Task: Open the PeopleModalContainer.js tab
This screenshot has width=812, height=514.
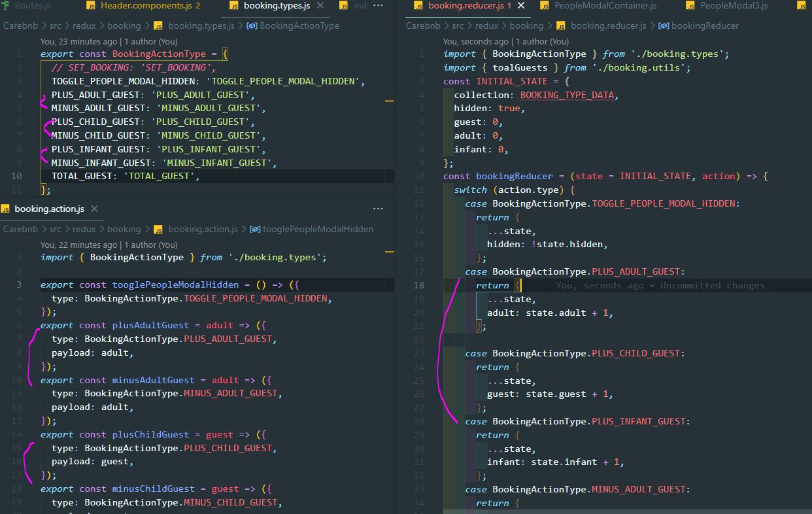Action: pyautogui.click(x=605, y=5)
